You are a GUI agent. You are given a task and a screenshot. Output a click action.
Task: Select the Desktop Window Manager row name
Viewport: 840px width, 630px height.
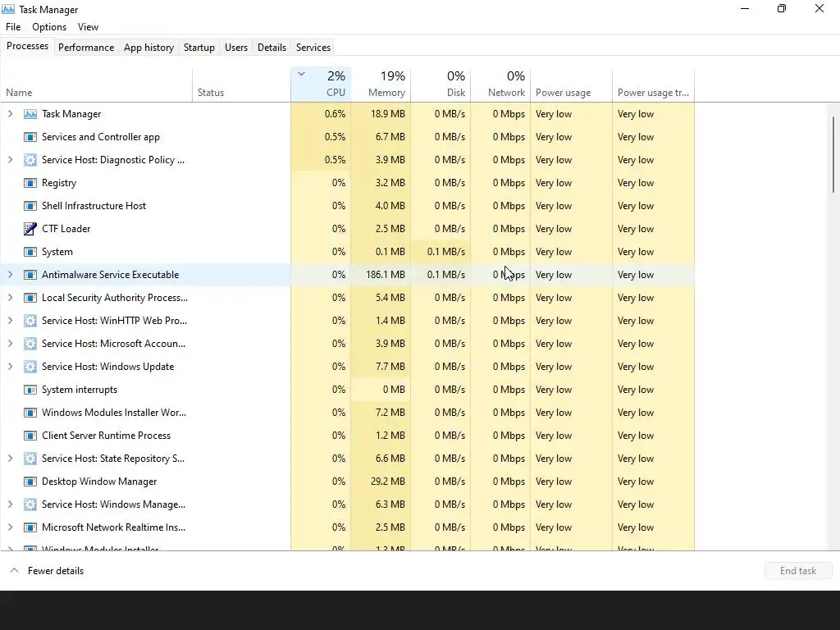[x=99, y=481]
